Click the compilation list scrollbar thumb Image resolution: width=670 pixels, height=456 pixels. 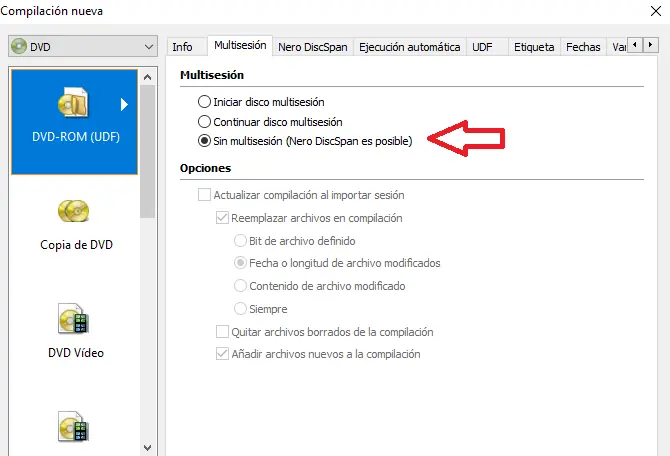click(147, 152)
